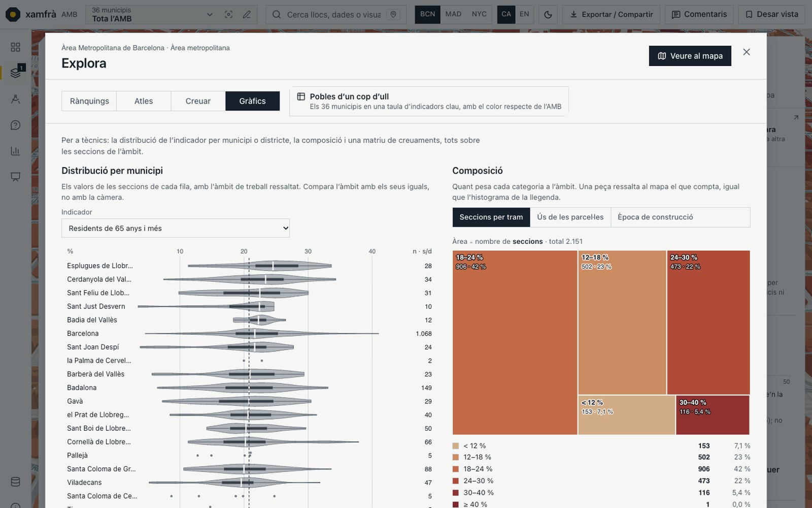The height and width of the screenshot is (508, 812).
Task: Open the presentation screen sidebar icon
Action: tap(15, 177)
